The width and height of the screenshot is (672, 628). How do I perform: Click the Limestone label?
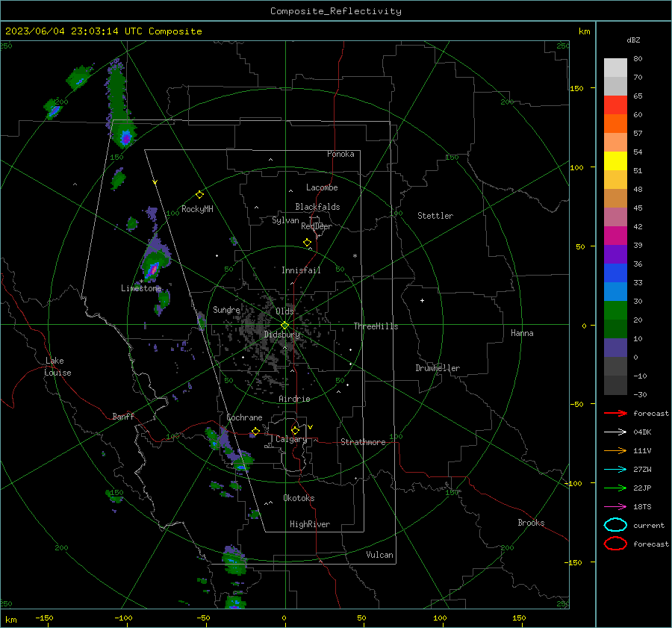point(141,288)
